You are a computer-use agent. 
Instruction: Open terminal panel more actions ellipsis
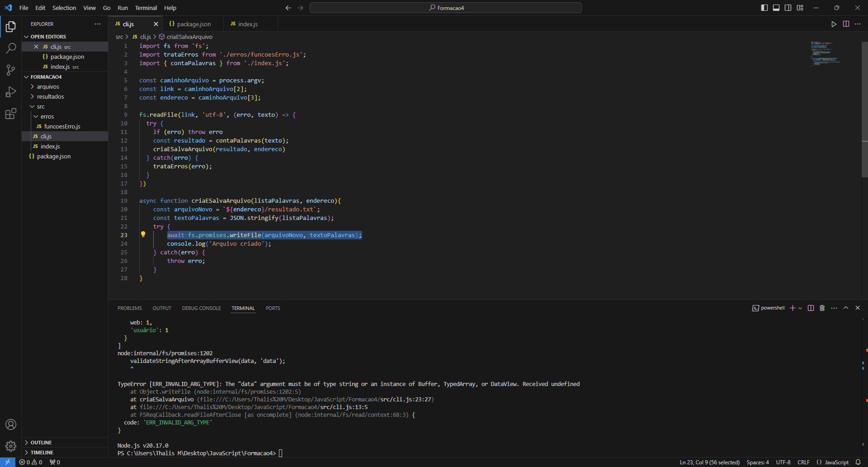834,308
